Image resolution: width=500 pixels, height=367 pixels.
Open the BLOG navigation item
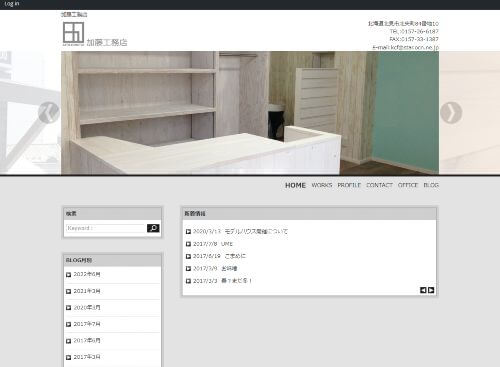pos(431,185)
